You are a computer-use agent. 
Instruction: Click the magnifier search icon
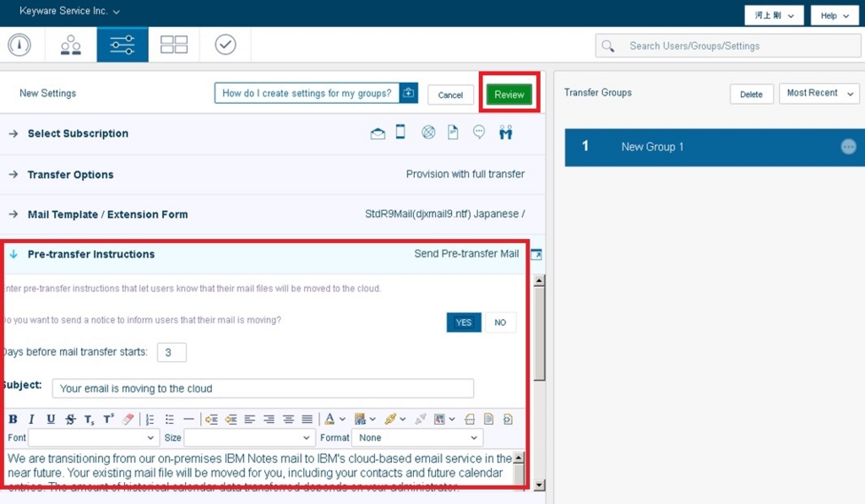click(x=608, y=46)
